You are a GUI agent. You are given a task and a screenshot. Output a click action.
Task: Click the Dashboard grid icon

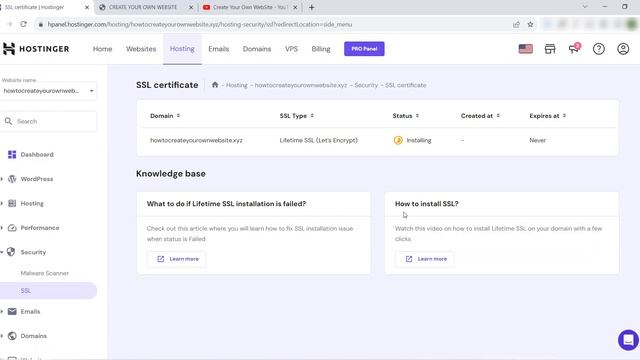pyautogui.click(x=12, y=154)
